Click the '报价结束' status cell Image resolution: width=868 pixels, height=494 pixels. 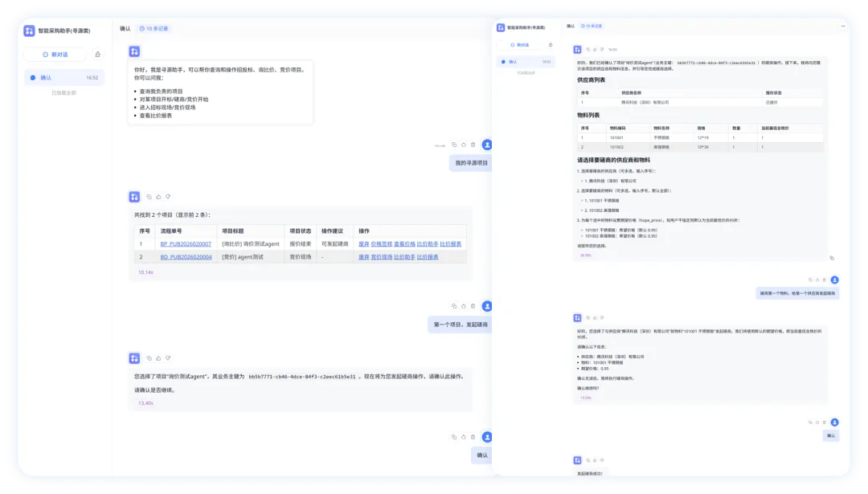pyautogui.click(x=300, y=244)
